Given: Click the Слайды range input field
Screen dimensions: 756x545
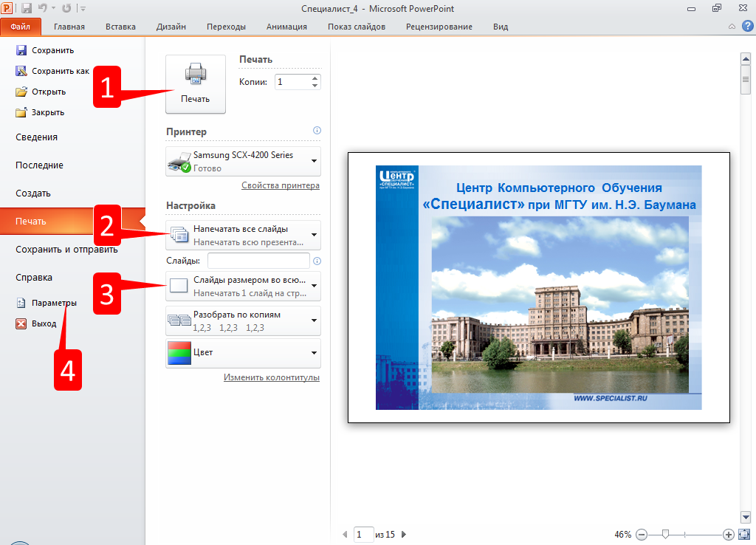Looking at the screenshot, I should [x=258, y=261].
